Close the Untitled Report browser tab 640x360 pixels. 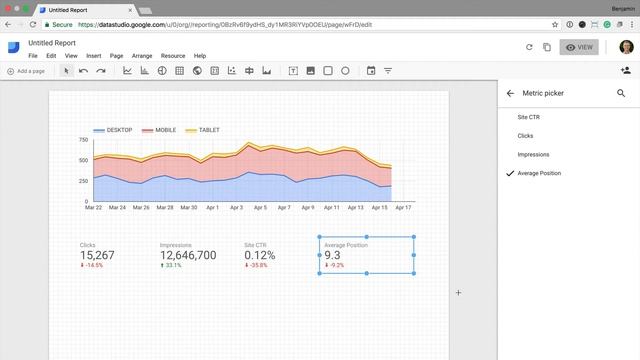[x=130, y=10]
